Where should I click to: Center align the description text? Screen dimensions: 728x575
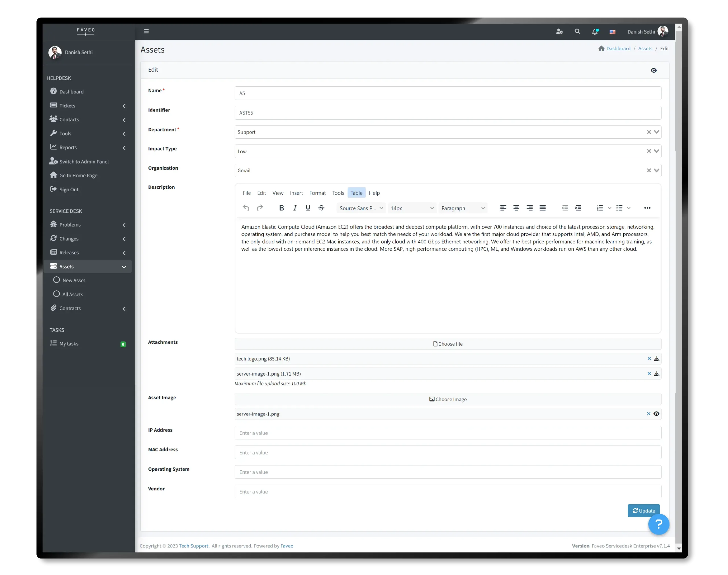516,208
